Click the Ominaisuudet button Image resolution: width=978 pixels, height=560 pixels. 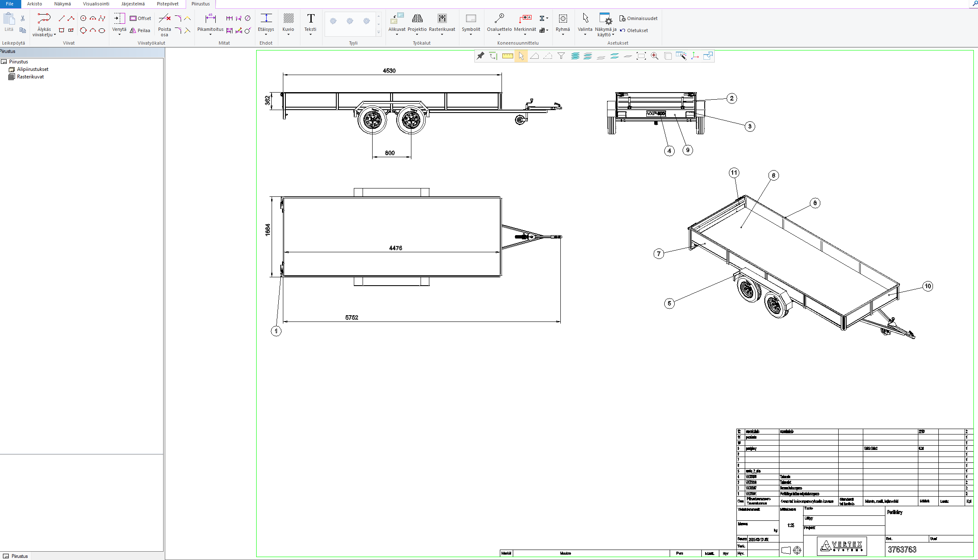coord(638,18)
